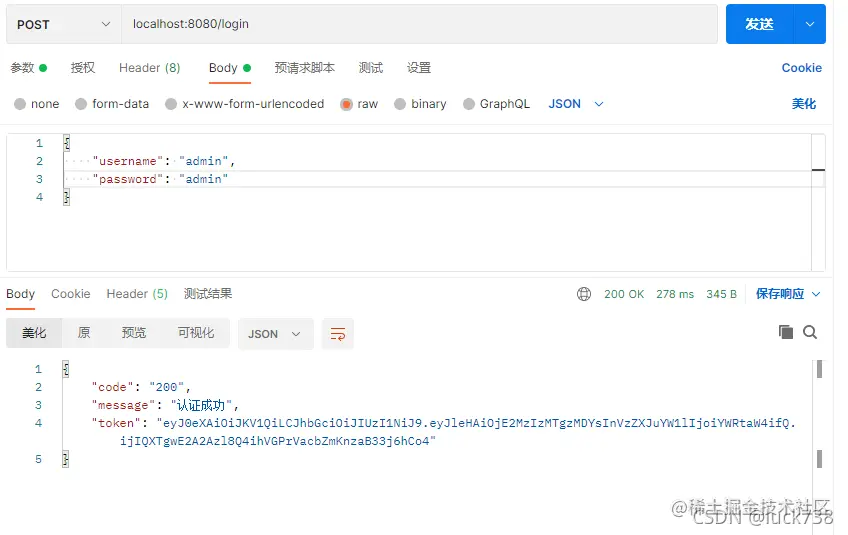Open the 测试 tests tab
The height and width of the screenshot is (535, 848).
[370, 68]
